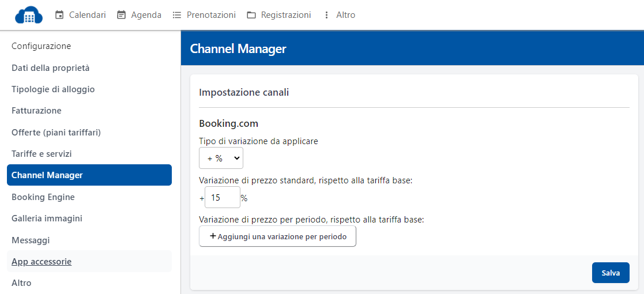Click the Agenda icon in top bar

[121, 15]
